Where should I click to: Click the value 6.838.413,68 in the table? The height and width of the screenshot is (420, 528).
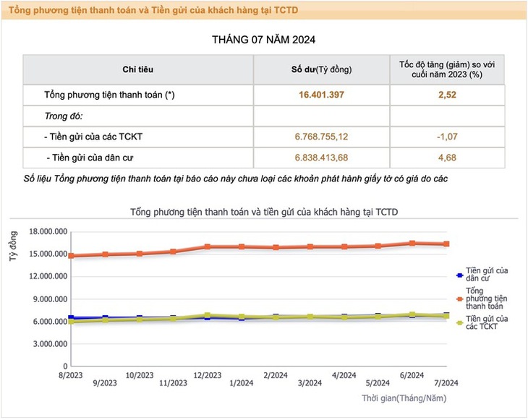(322, 158)
